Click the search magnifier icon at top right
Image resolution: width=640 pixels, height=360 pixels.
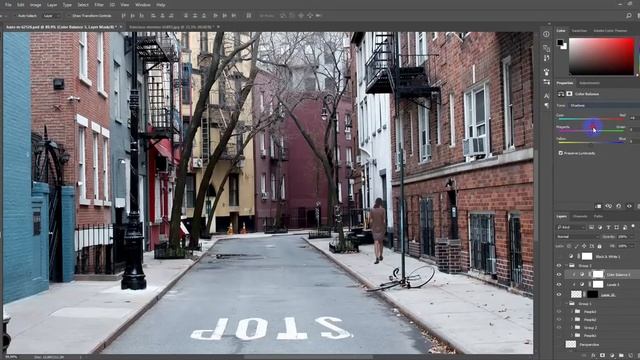coord(629,16)
